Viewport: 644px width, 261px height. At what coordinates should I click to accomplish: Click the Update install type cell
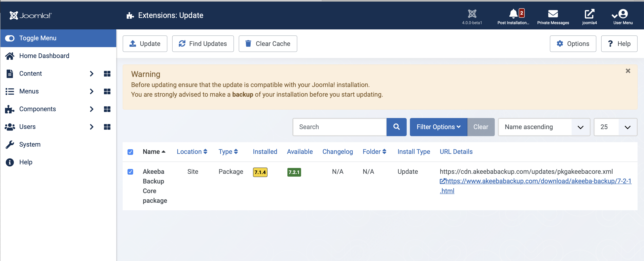407,172
